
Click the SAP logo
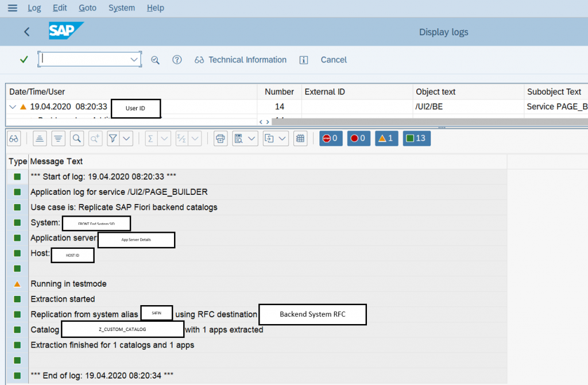[x=66, y=31]
